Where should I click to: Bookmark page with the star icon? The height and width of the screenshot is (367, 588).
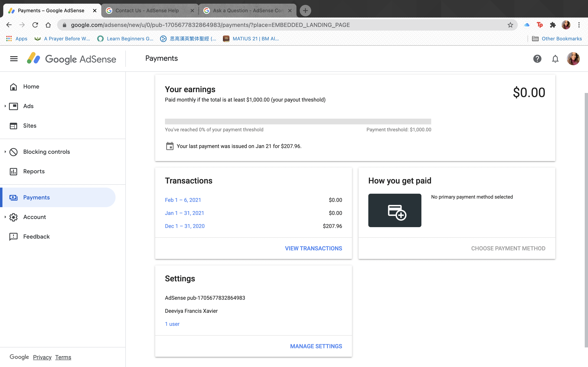(510, 25)
